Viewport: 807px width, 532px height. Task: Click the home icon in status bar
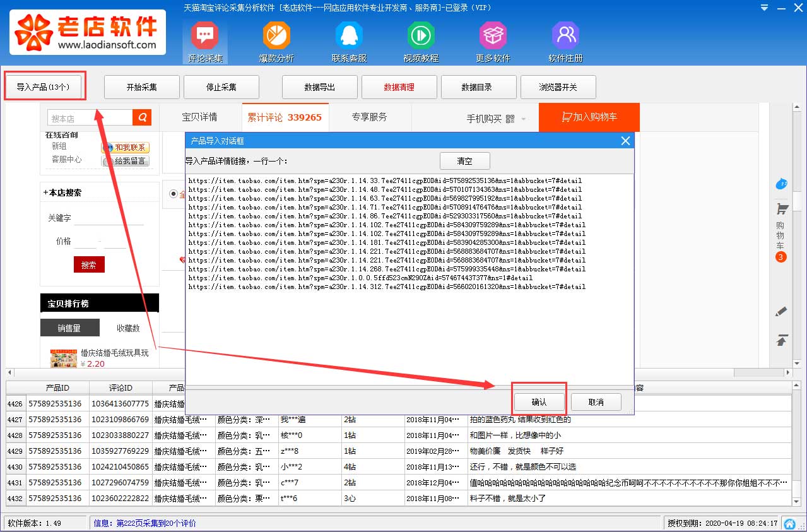[789, 524]
